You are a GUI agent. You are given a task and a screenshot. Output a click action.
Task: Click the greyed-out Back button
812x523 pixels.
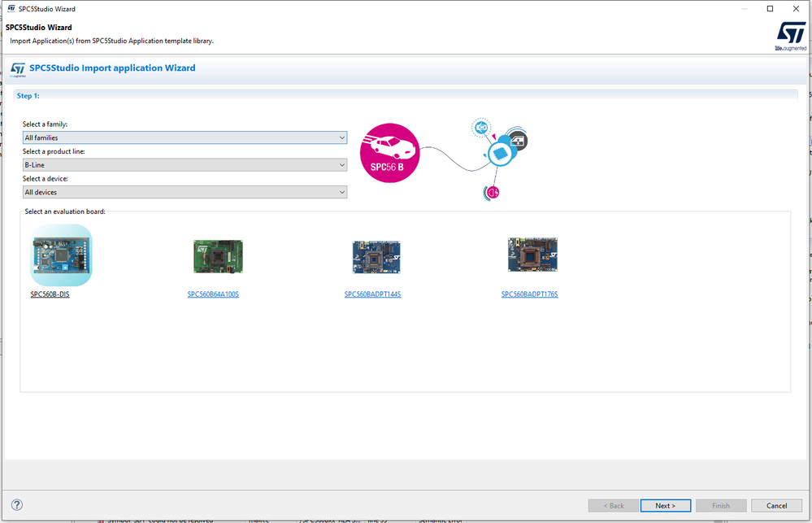613,505
